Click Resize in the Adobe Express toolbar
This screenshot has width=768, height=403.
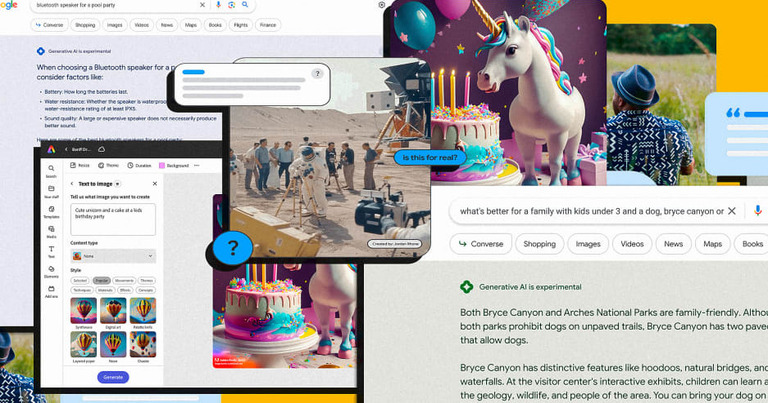(80, 166)
